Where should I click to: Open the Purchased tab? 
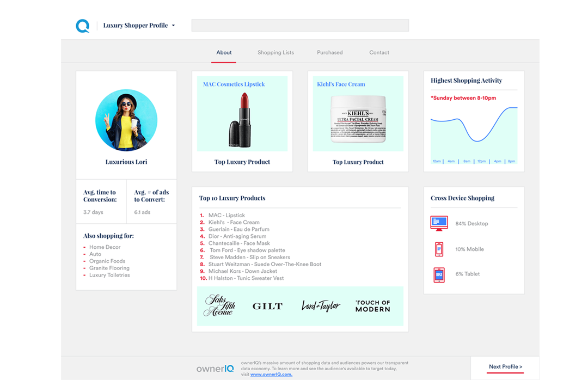point(330,53)
